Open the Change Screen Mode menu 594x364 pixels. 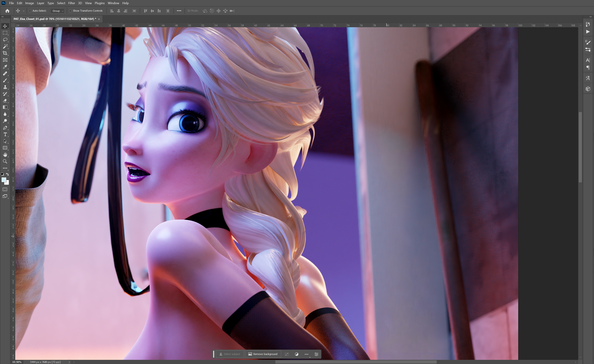point(5,196)
